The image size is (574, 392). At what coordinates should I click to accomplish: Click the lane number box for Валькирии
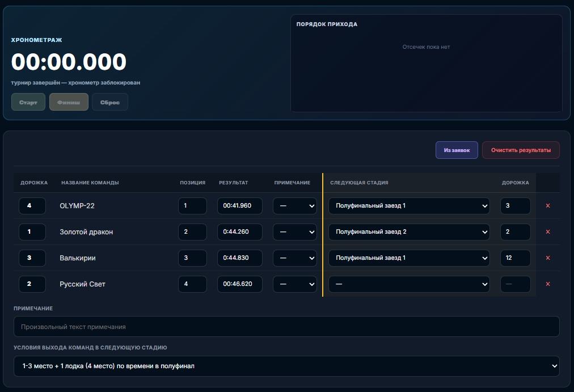click(32, 258)
